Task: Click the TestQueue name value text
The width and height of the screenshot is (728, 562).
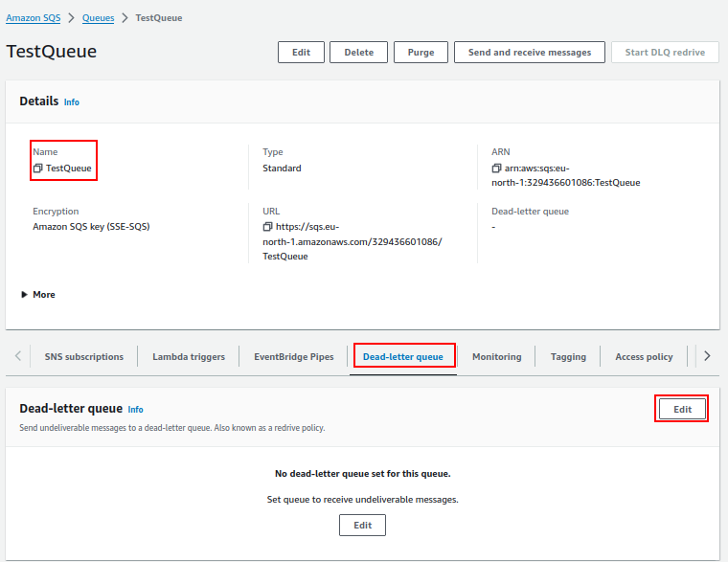Action: pos(69,168)
